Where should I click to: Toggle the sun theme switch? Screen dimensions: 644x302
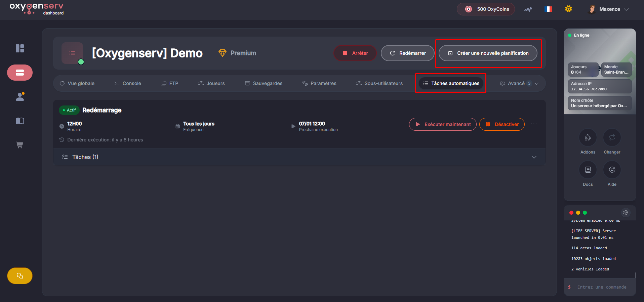[x=568, y=9]
